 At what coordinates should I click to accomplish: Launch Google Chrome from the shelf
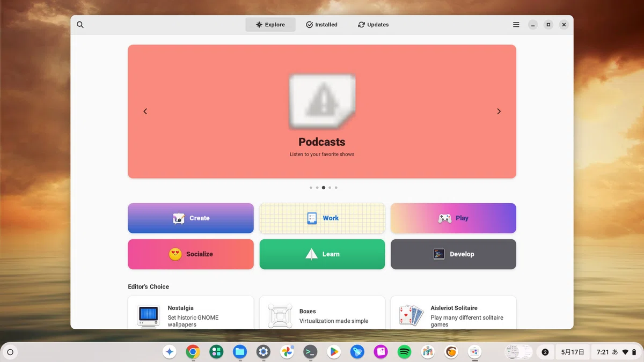193,352
